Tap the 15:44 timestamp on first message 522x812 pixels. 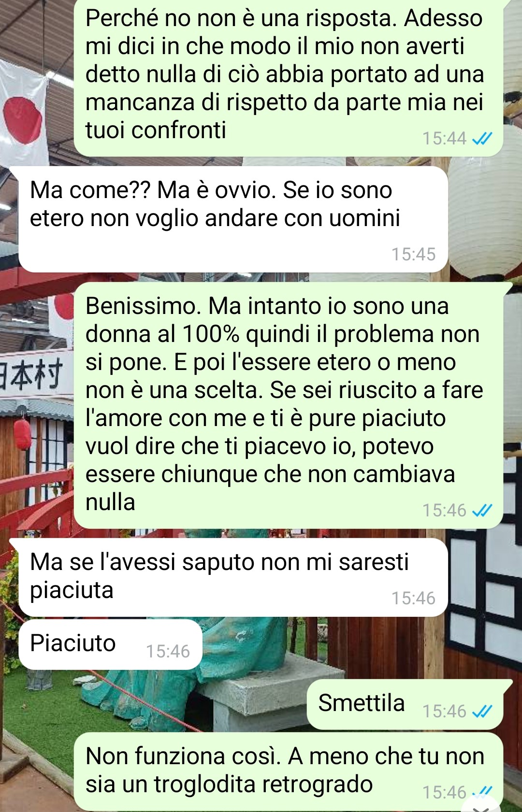445,139
